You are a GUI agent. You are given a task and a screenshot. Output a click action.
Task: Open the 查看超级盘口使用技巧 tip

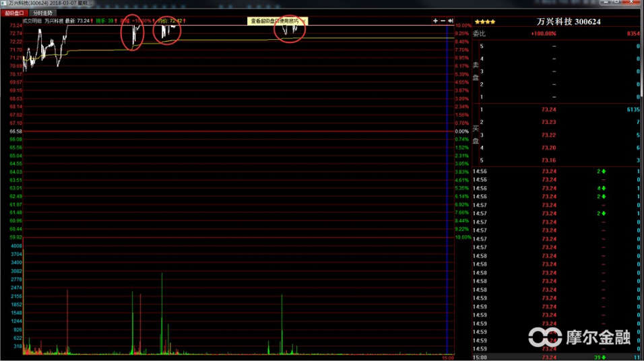coord(275,21)
